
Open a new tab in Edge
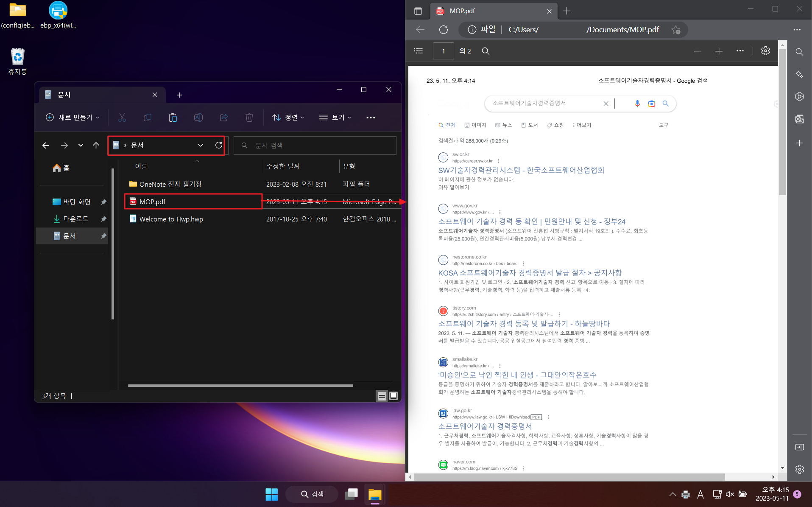click(x=567, y=11)
